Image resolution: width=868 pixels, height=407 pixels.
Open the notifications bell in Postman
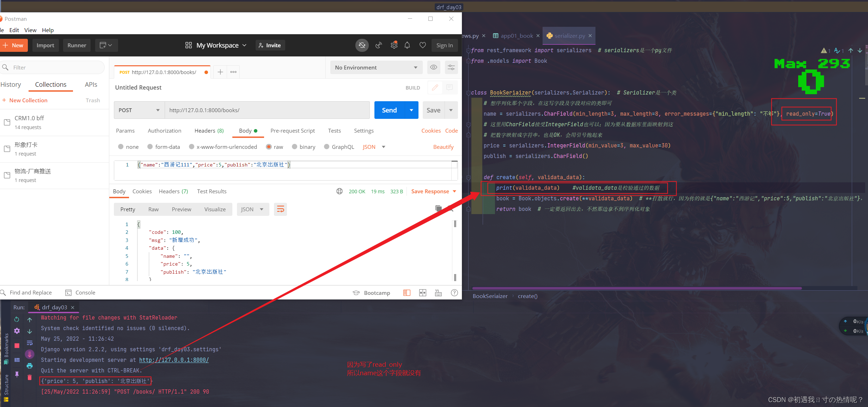407,45
